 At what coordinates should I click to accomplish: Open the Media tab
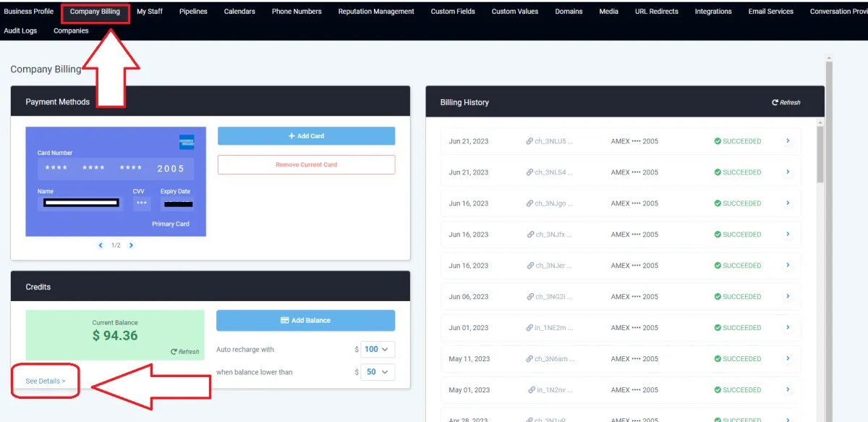[608, 12]
